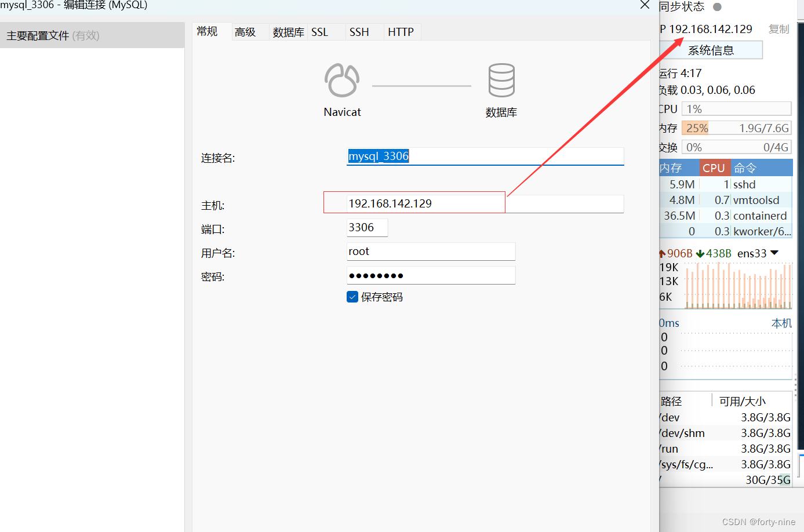Select 主要配置文件 profile in sidebar

(92, 35)
